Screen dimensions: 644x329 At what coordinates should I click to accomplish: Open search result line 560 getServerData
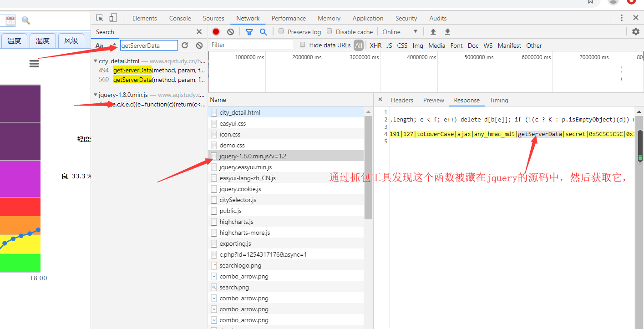[152, 80]
